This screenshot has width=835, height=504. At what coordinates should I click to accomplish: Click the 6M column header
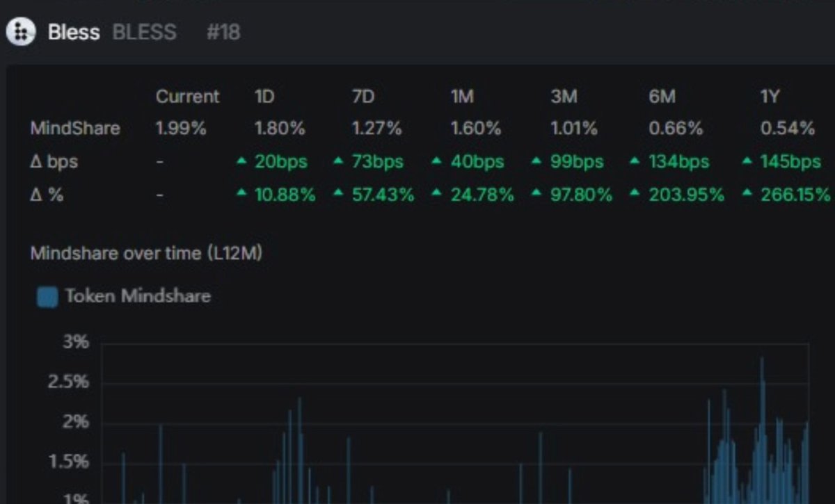pos(662,97)
